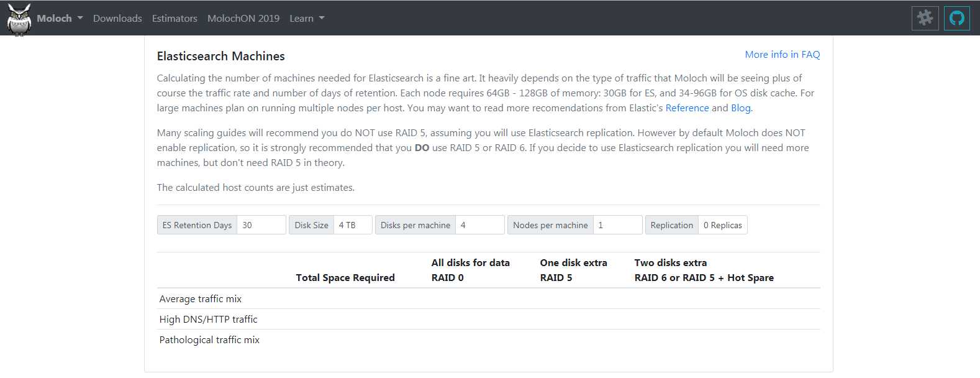Expand the Learn dropdown menu
The image size is (980, 378).
coord(307,19)
